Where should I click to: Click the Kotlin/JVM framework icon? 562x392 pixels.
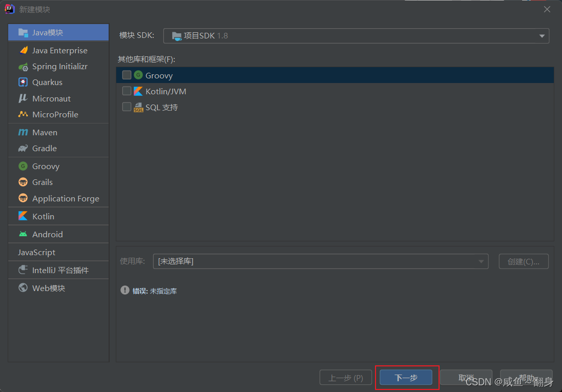pos(138,91)
